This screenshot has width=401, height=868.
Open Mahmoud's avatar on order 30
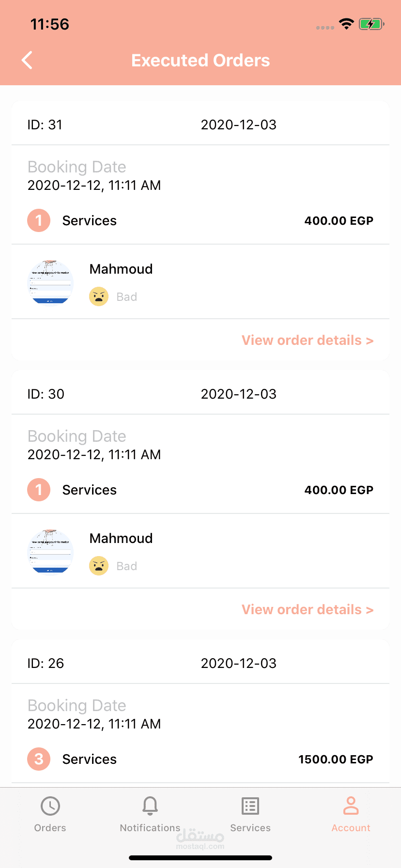pos(50,552)
